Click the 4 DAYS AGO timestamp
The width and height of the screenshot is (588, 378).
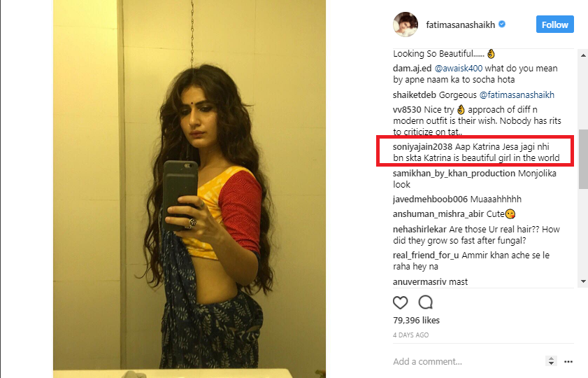coord(410,335)
